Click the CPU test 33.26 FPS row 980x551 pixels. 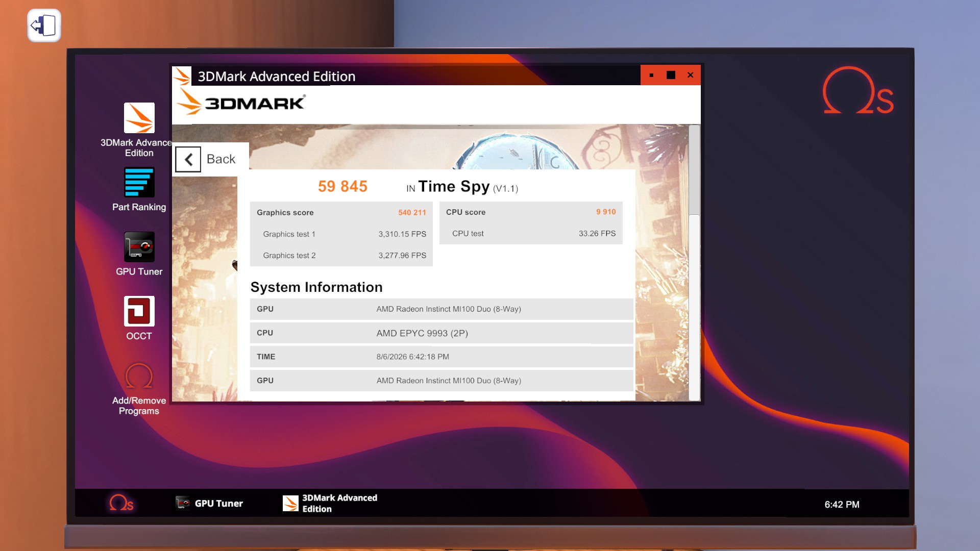click(x=531, y=234)
